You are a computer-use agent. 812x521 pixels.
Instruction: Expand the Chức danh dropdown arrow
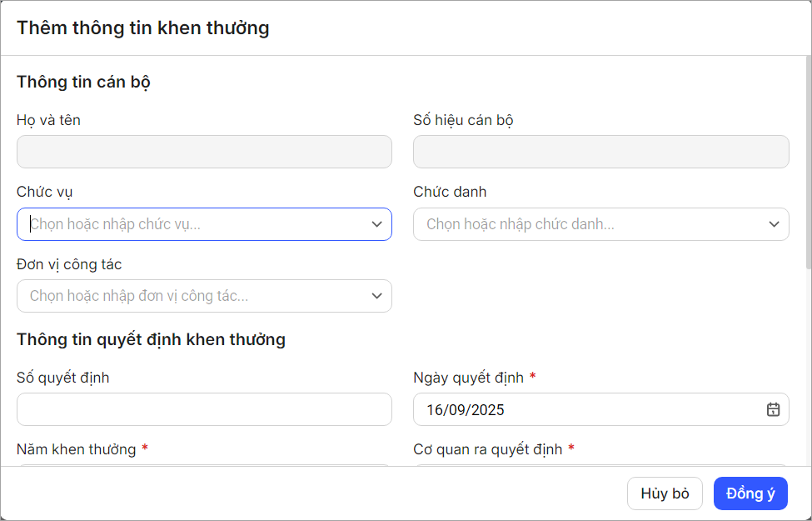[x=774, y=224]
